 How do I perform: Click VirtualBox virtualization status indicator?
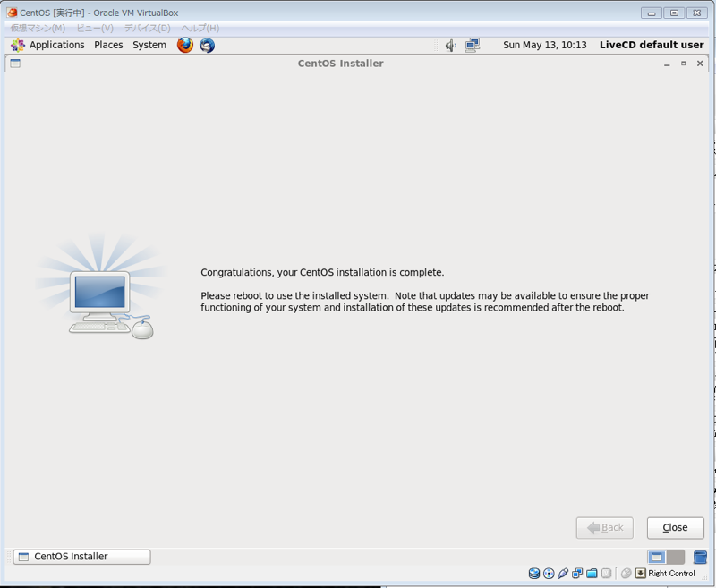coord(606,573)
